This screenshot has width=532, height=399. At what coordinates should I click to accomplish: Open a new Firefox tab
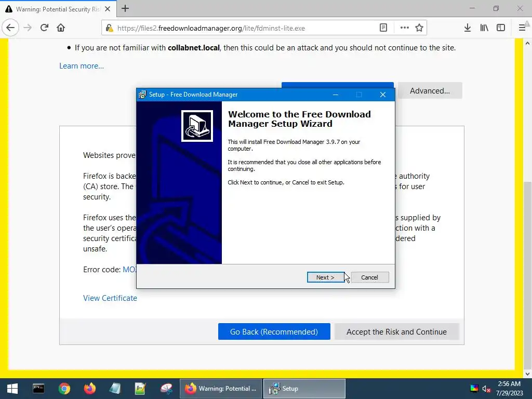pos(125,8)
